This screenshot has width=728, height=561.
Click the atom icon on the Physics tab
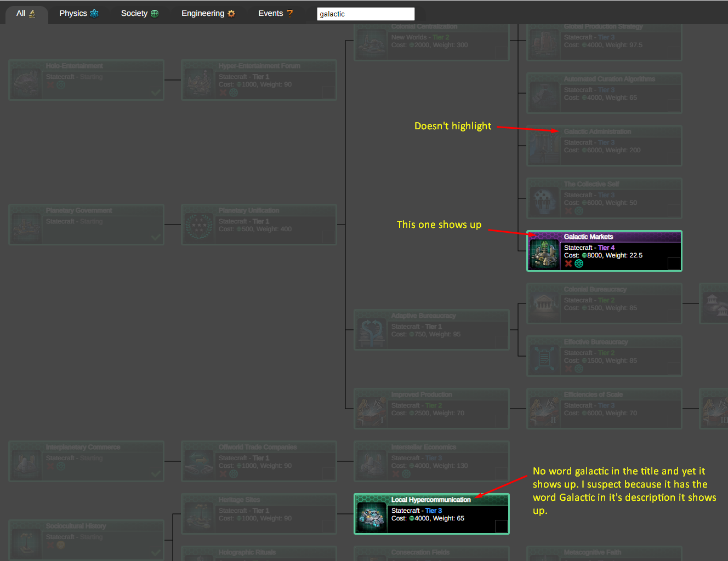(94, 13)
